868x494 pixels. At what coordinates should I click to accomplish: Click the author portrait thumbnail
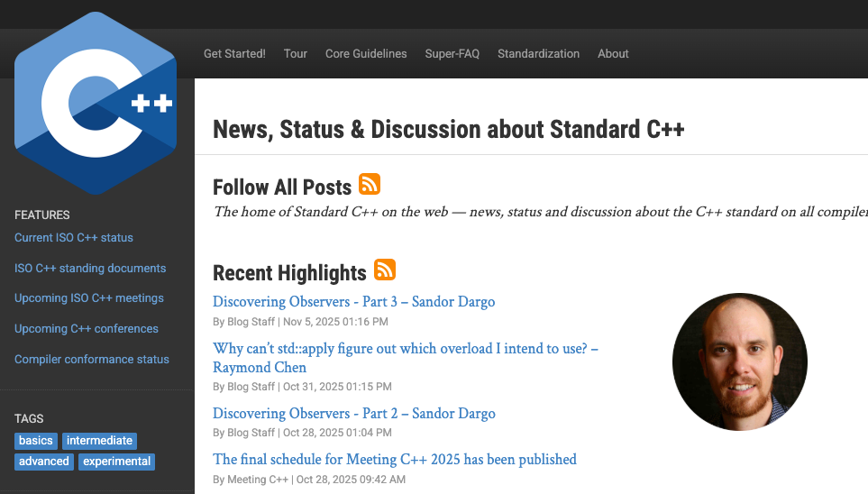pyautogui.click(x=739, y=362)
